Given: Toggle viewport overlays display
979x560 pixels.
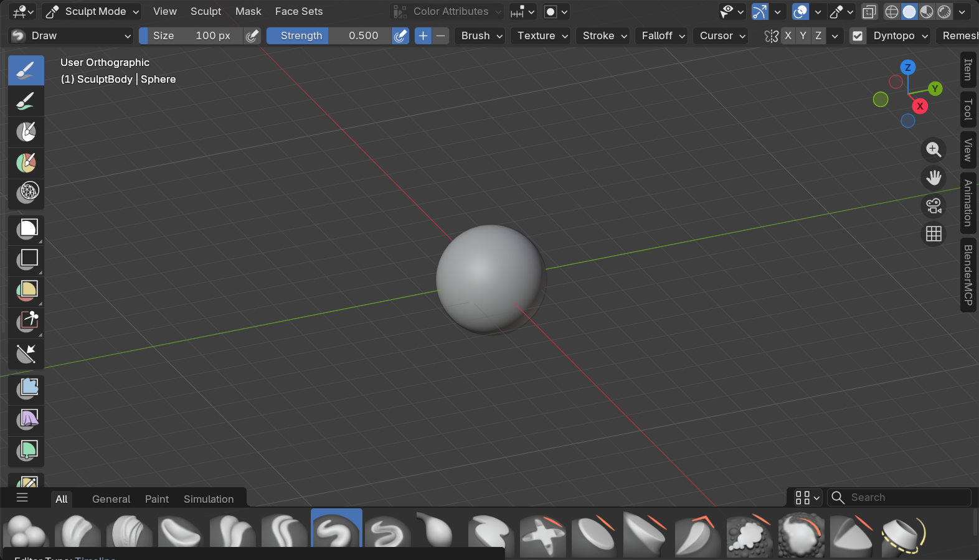Looking at the screenshot, I should 800,12.
